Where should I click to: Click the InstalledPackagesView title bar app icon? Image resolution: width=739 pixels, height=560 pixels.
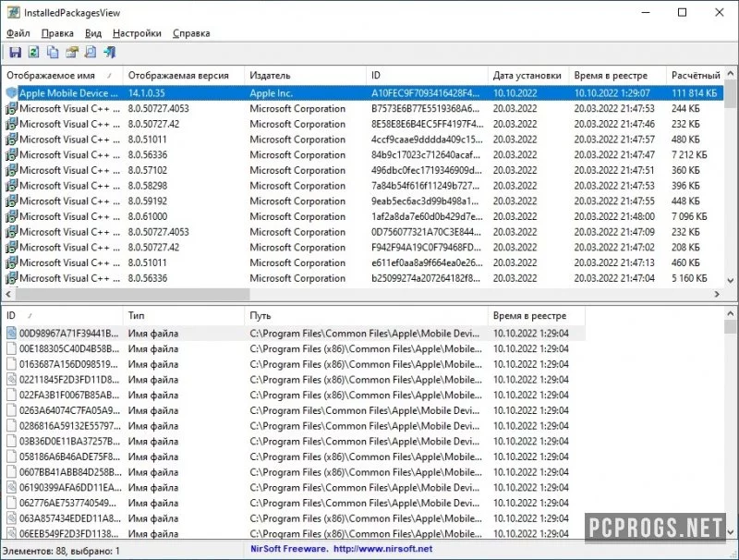click(x=13, y=13)
